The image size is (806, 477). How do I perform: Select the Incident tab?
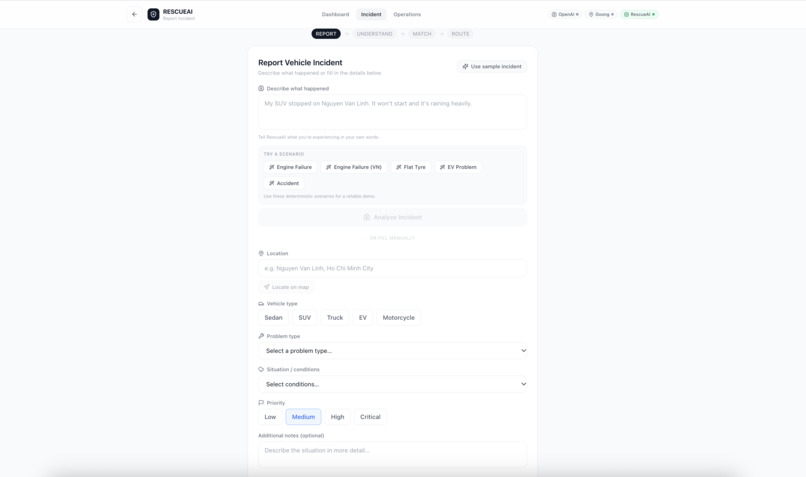pos(371,14)
